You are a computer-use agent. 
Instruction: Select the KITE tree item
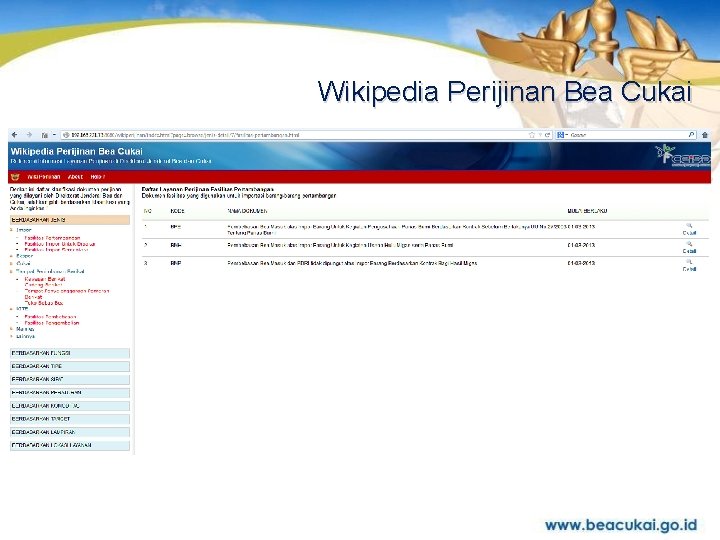[x=22, y=309]
